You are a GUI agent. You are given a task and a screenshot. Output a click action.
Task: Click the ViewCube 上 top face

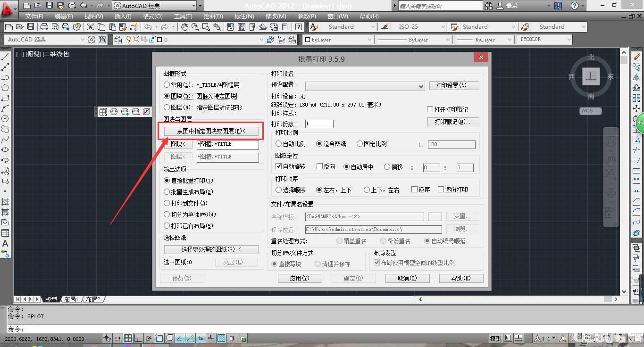591,76
